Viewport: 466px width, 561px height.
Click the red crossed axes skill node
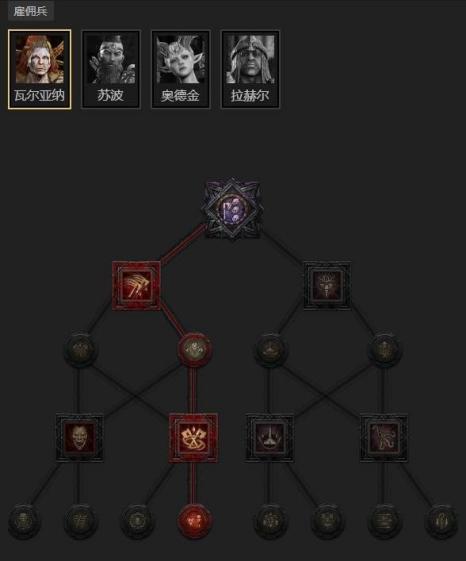193,438
